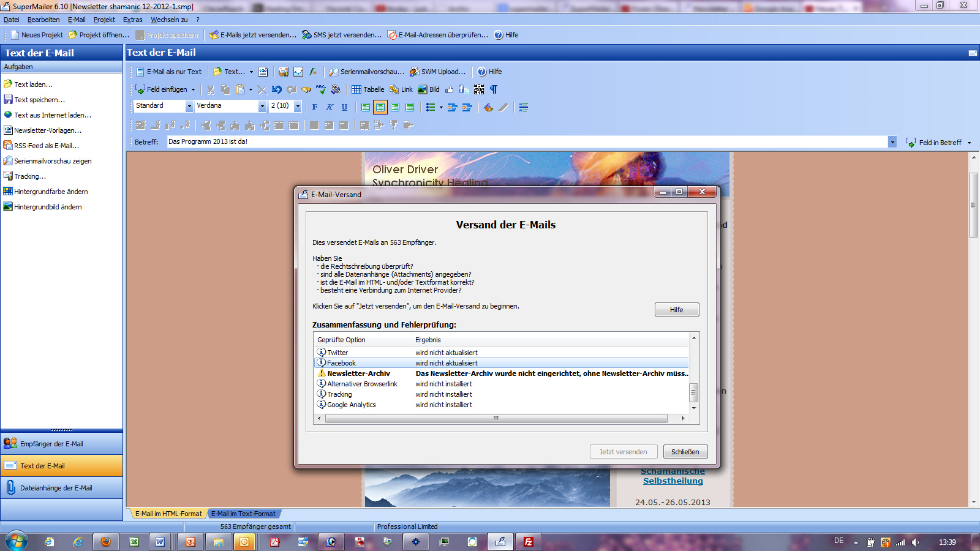This screenshot has height=551, width=980.
Task: Toggle E-Mail als nur Text mode
Action: [168, 72]
